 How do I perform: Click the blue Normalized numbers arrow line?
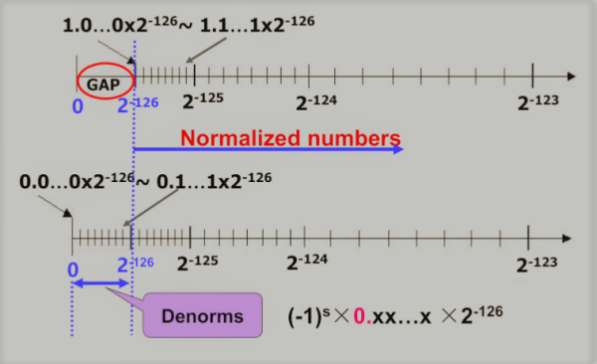pos(269,149)
